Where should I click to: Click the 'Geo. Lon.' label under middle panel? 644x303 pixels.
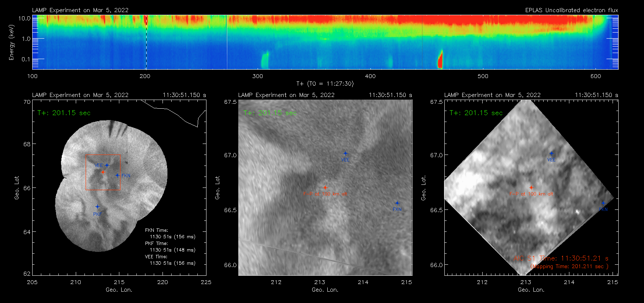click(x=325, y=290)
